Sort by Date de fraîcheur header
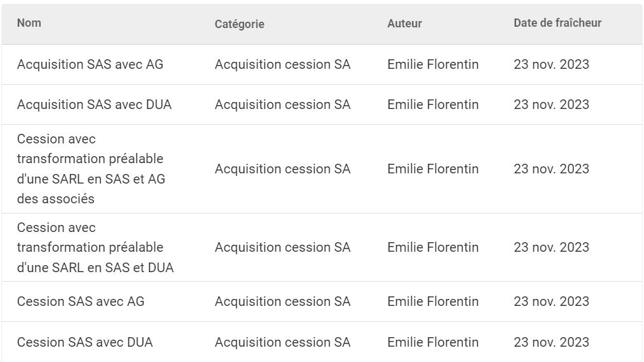644x362 pixels. pos(557,23)
